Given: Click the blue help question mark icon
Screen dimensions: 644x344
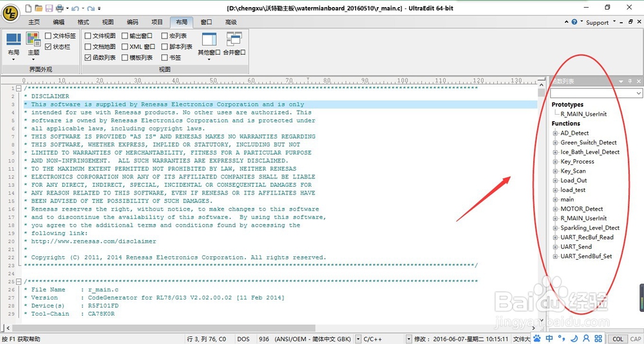Looking at the screenshot, I should point(574,22).
